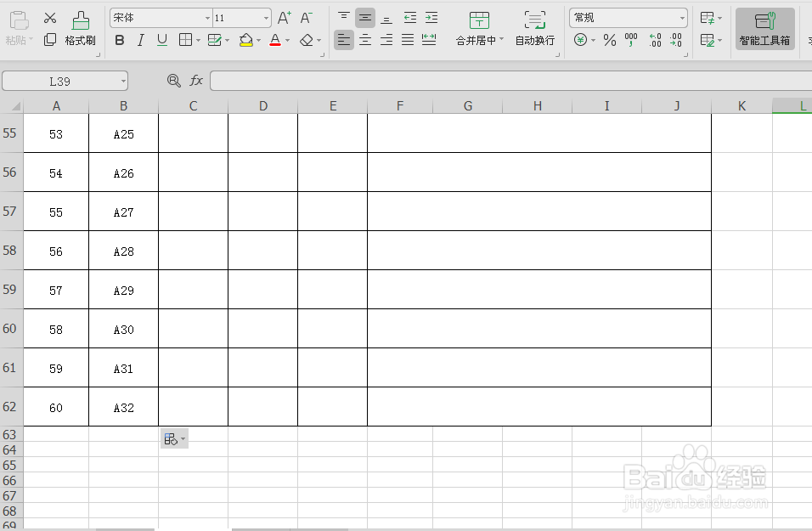Align text to top of cell
This screenshot has height=531, width=812.
[344, 18]
